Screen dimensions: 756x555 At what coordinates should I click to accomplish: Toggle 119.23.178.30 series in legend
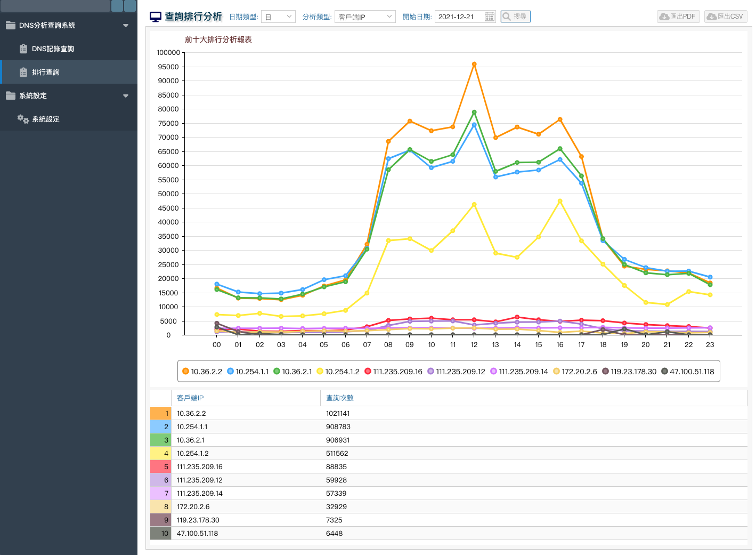(629, 372)
